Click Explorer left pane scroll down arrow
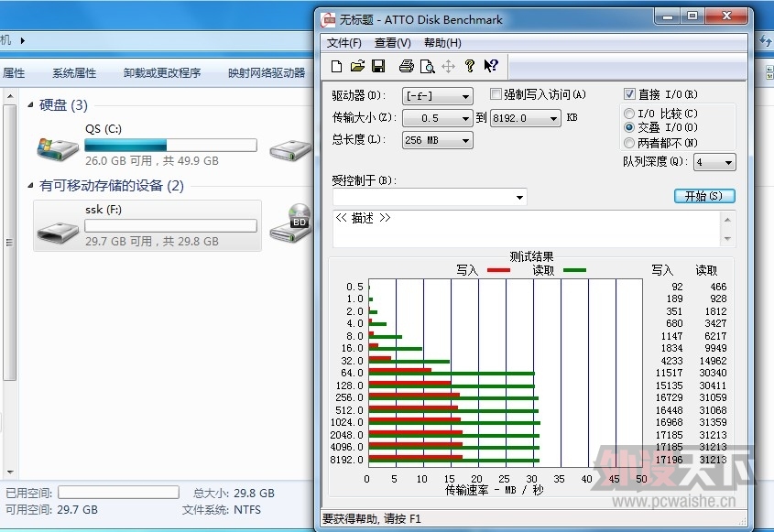 click(9, 472)
